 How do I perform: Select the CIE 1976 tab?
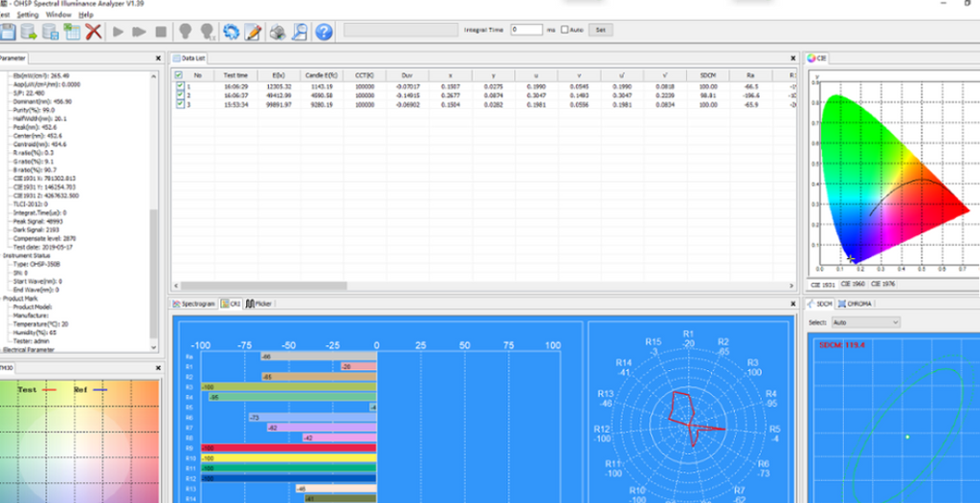pyautogui.click(x=883, y=284)
